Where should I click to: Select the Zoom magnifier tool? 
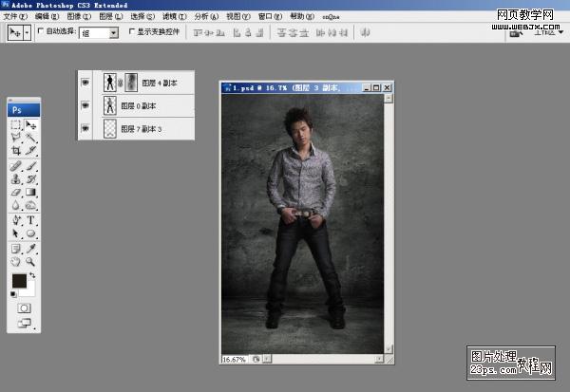pos(30,260)
